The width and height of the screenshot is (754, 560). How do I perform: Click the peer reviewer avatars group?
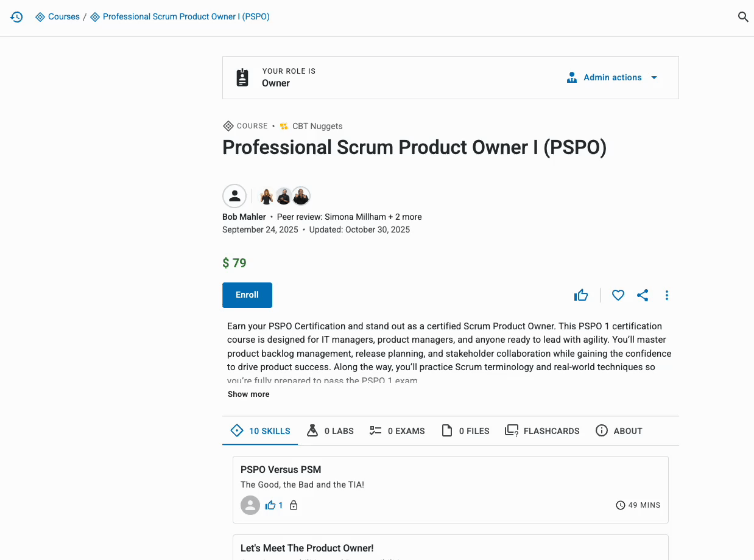(x=285, y=196)
